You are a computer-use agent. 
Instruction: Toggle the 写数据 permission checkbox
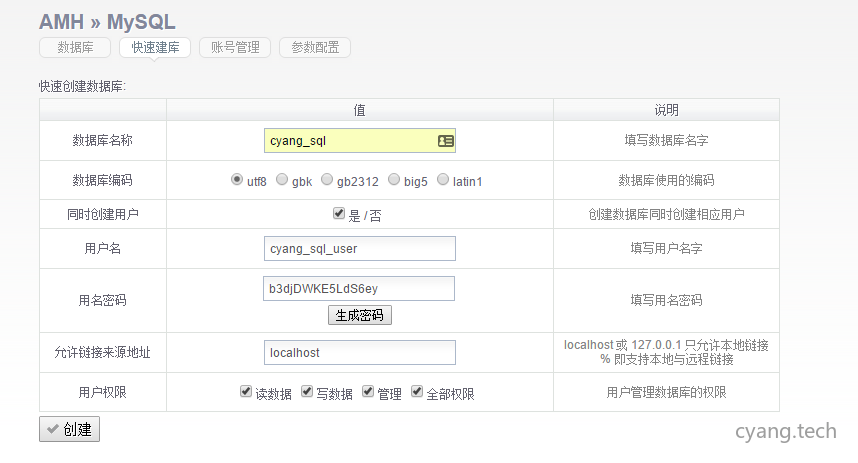pyautogui.click(x=307, y=392)
